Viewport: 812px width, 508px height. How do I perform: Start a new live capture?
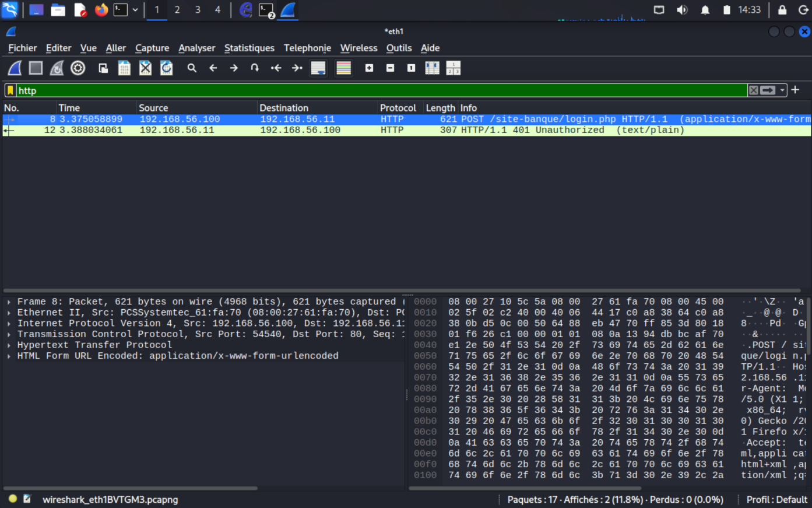point(15,68)
